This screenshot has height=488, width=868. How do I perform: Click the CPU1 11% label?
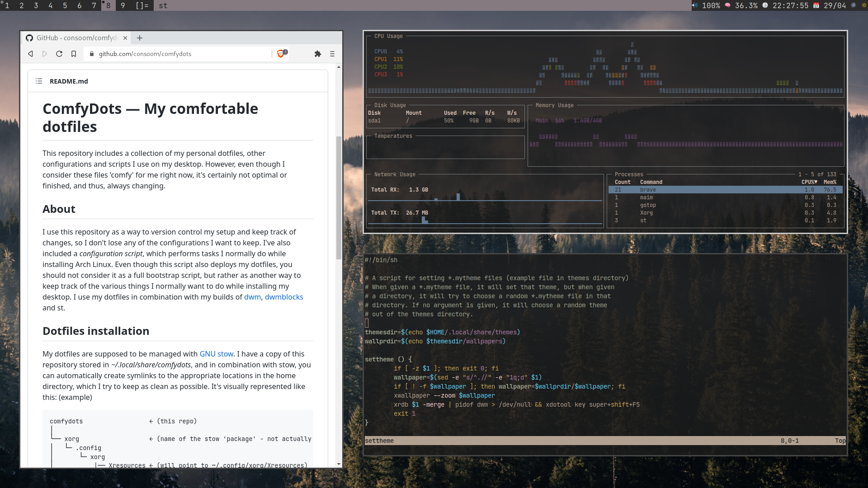[x=388, y=59]
